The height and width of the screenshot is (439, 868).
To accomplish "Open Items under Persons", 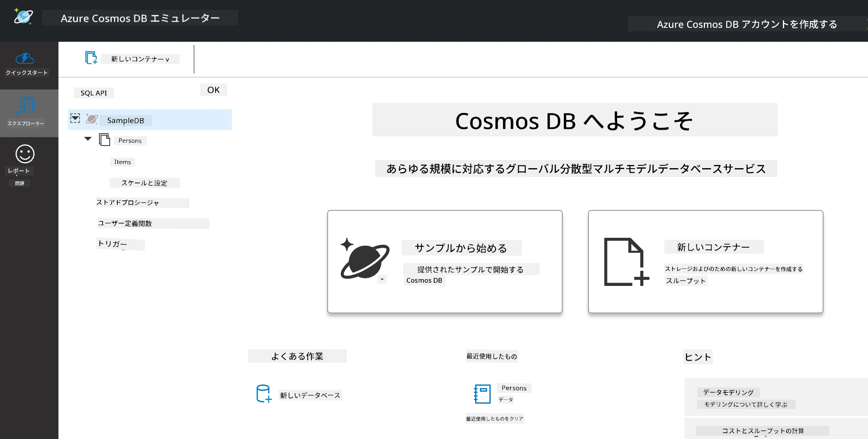I will (122, 162).
